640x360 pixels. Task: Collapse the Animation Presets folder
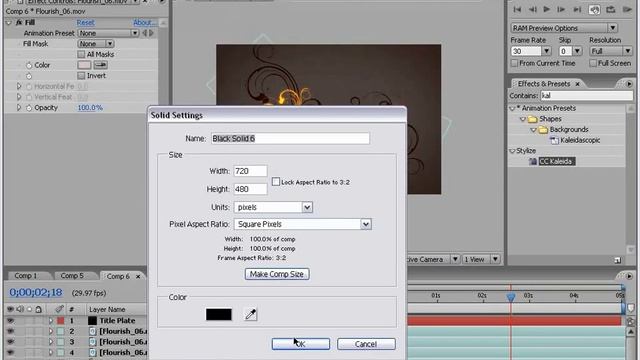click(x=512, y=109)
